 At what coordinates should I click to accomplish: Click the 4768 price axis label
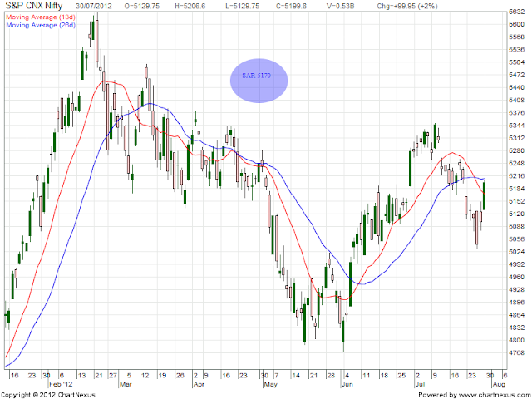[517, 352]
